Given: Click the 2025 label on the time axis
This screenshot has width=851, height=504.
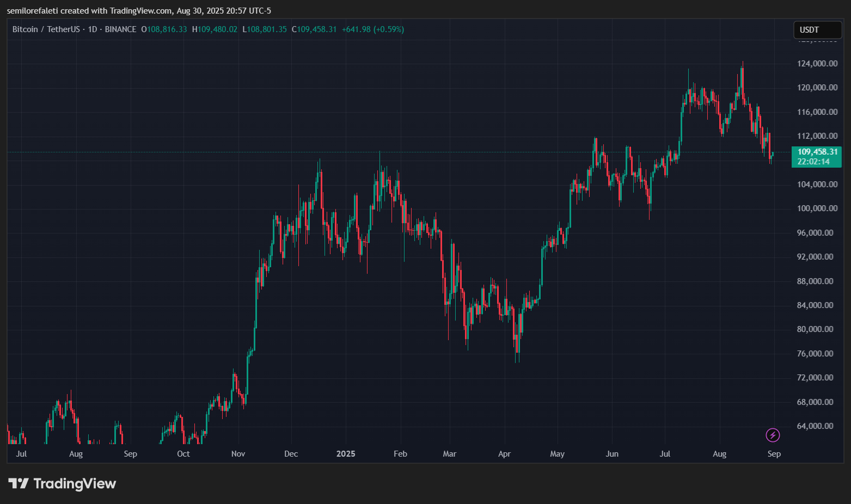Looking at the screenshot, I should coord(346,453).
